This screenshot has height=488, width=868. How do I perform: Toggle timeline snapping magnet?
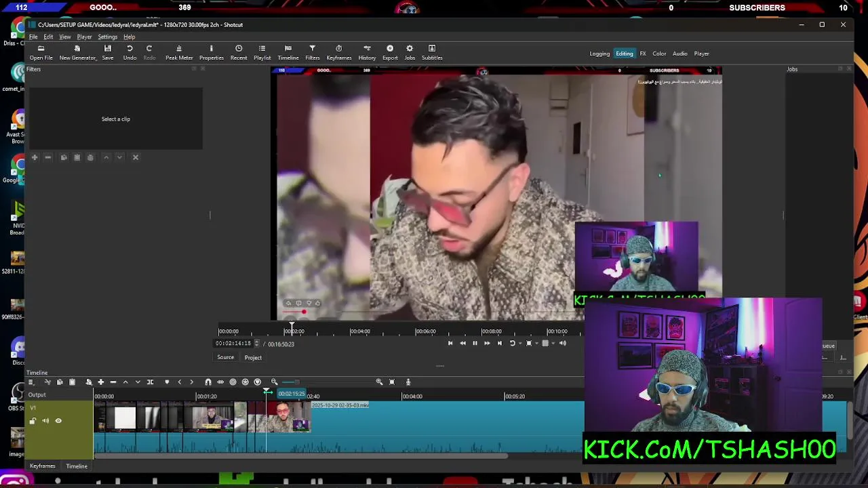[208, 382]
